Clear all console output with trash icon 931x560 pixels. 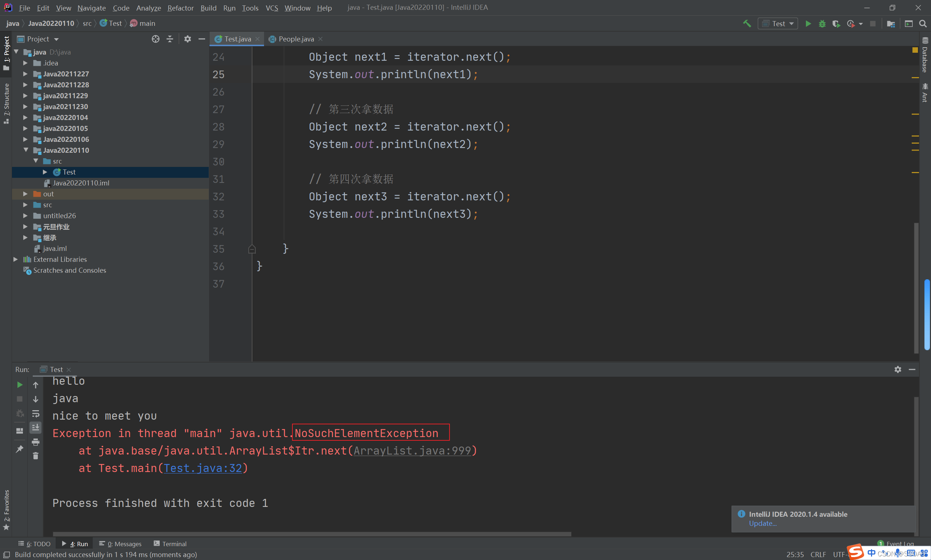click(x=36, y=456)
